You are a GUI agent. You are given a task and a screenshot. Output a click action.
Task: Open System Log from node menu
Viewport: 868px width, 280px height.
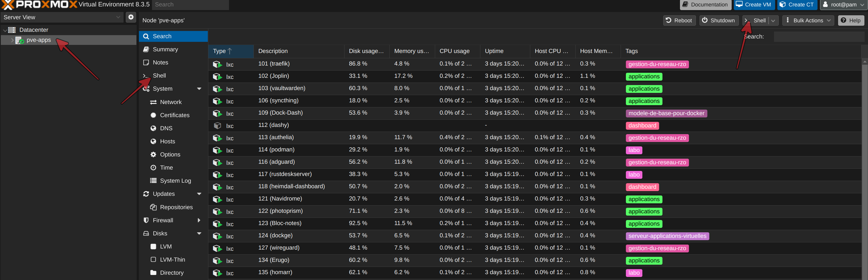click(x=175, y=181)
